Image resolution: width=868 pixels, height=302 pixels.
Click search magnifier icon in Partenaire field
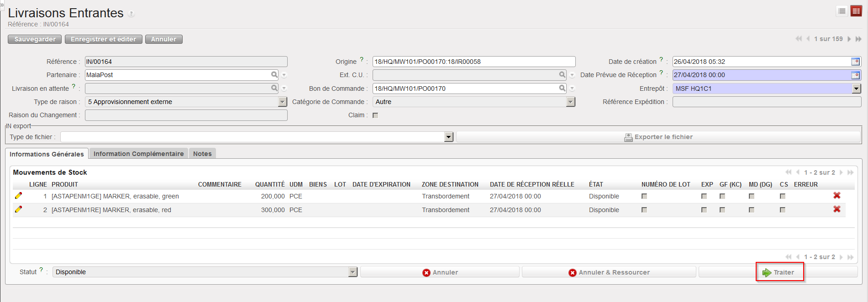(274, 75)
